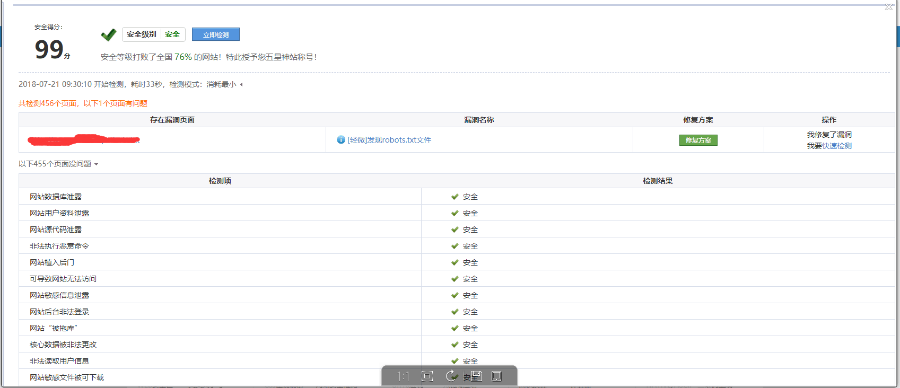This screenshot has width=900, height=388.
Task: Select the 操作 column header
Action: (x=829, y=120)
